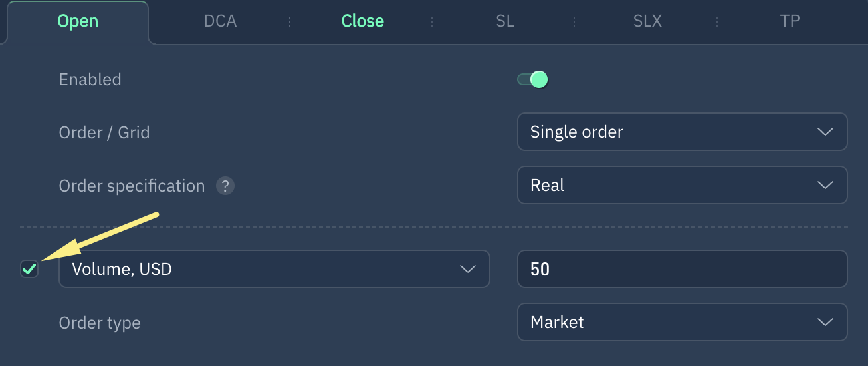The width and height of the screenshot is (868, 366).
Task: Open the Close tab
Action: (x=362, y=21)
